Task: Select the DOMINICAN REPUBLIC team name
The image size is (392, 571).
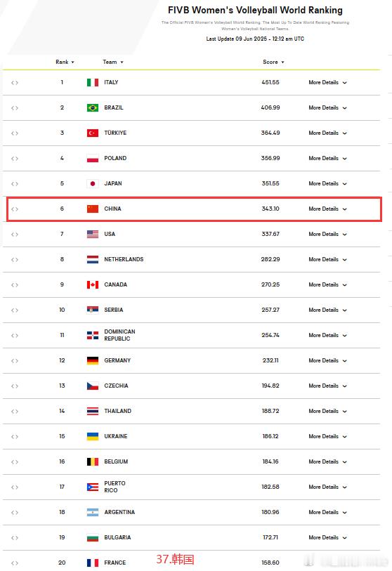Action: [119, 335]
